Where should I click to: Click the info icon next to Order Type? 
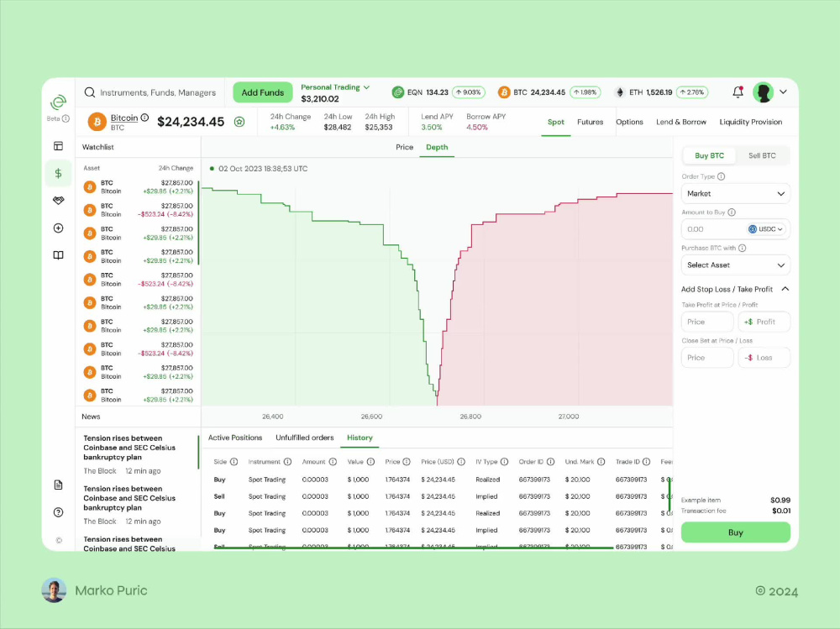721,176
